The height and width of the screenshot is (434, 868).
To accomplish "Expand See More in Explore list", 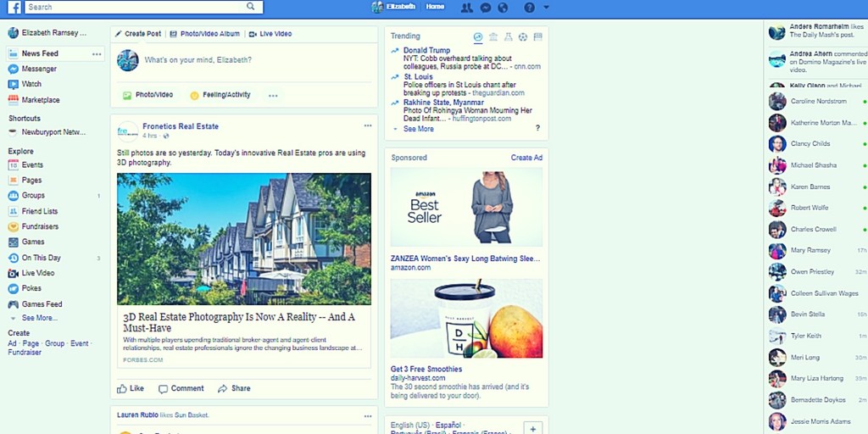I will tap(39, 319).
